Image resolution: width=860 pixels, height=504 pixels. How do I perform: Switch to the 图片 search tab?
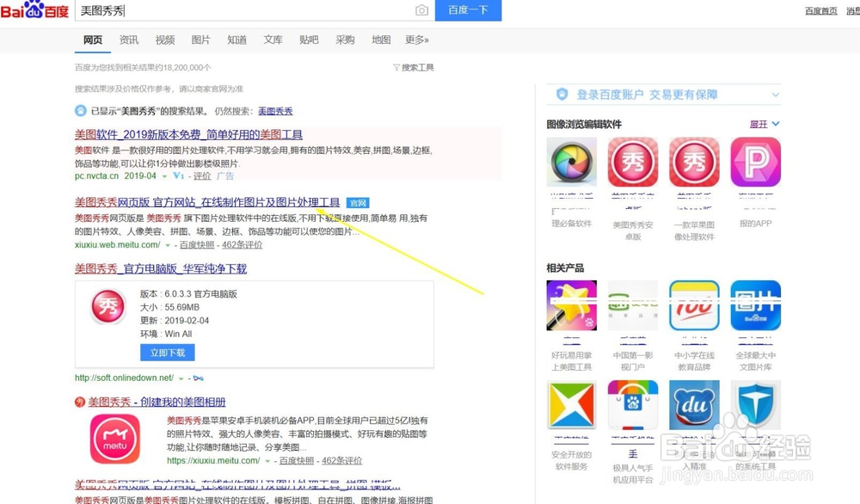201,39
